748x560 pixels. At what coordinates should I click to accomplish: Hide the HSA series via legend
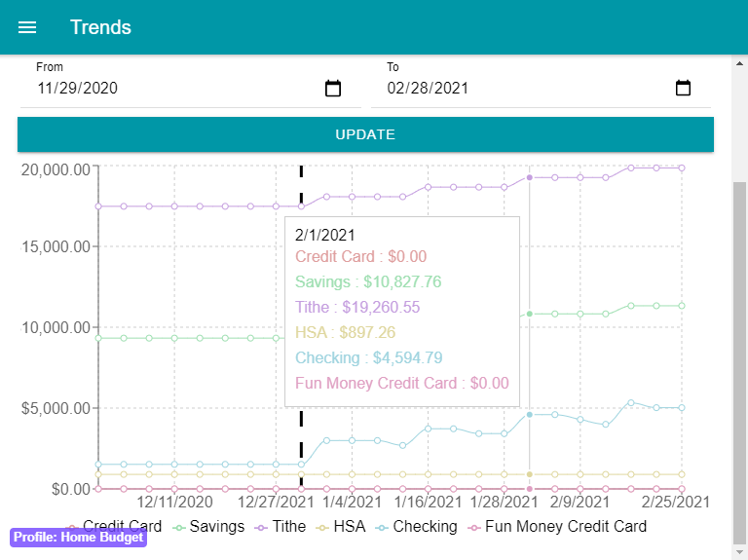(341, 527)
